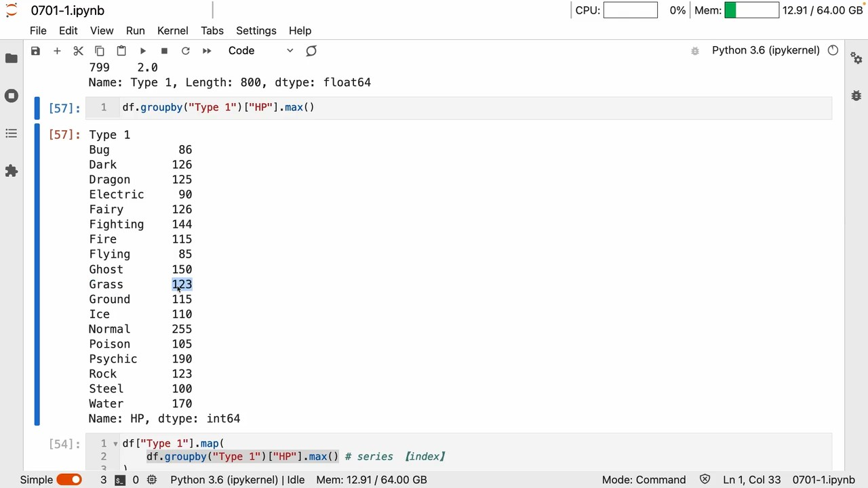Collapse the input of cell 57
Image resolution: width=868 pixels, height=488 pixels.
(37, 108)
